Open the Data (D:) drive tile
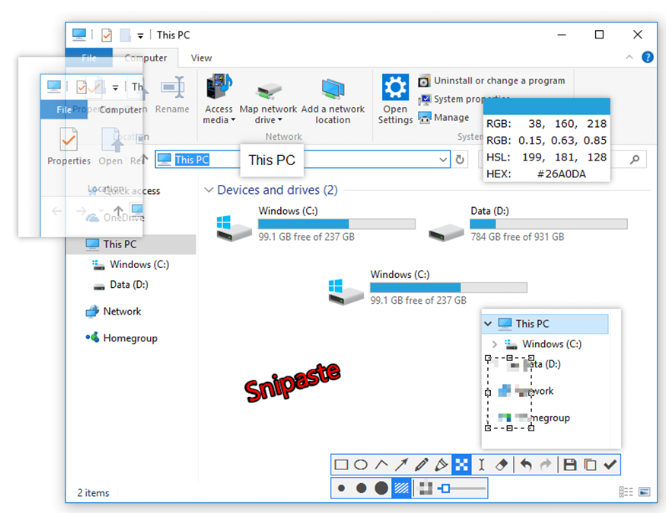This screenshot has width=666, height=513. (528, 224)
